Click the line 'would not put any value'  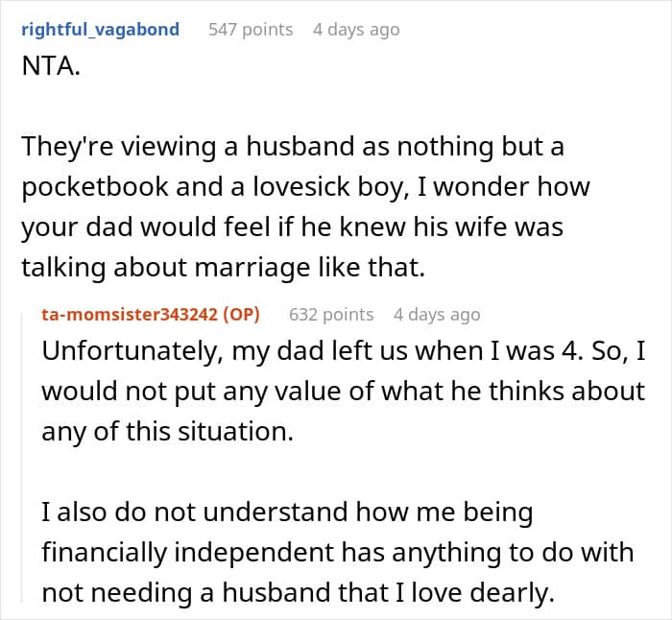pyautogui.click(x=344, y=392)
